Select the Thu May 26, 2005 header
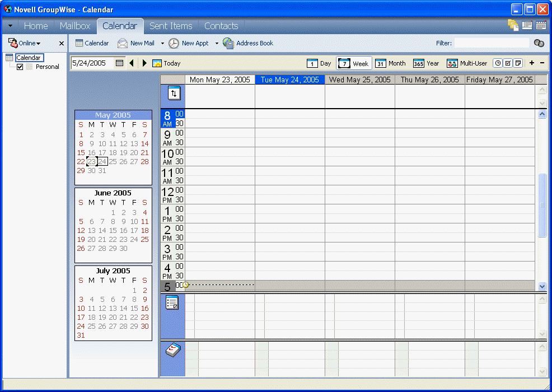 tap(430, 80)
